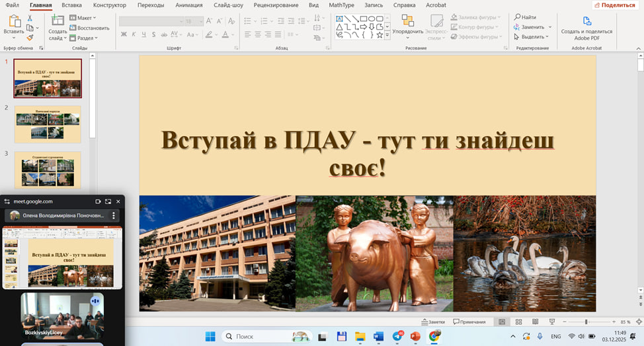Switch to slide sorter view
The height and width of the screenshot is (346, 644).
point(519,322)
